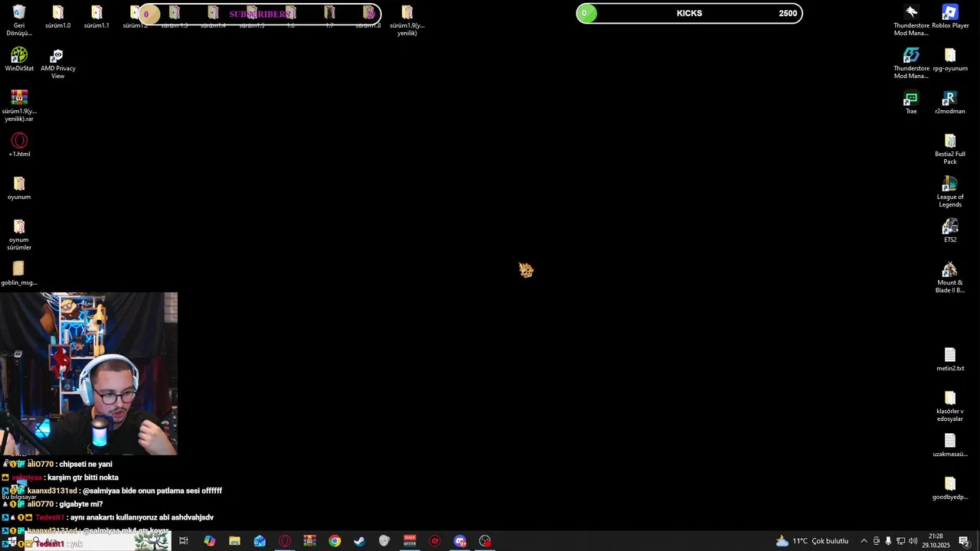The image size is (980, 551).
Task: Open Outlook from the taskbar
Action: [x=260, y=541]
